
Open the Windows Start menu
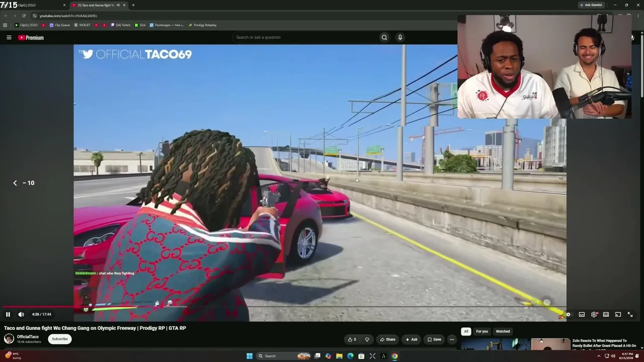250,356
